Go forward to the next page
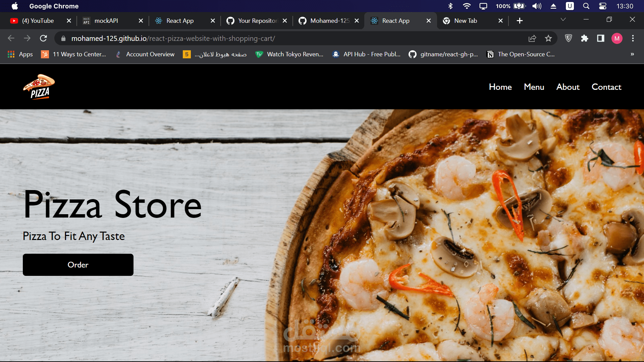This screenshot has height=362, width=644. (27, 39)
